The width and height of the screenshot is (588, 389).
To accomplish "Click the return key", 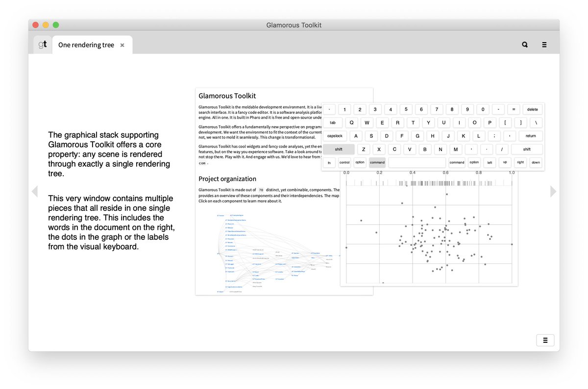I will click(x=531, y=136).
